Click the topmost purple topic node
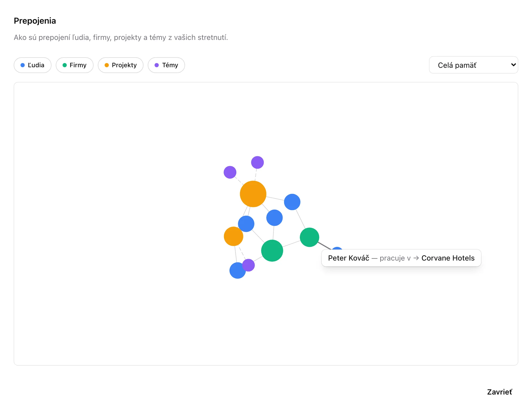 (x=257, y=162)
